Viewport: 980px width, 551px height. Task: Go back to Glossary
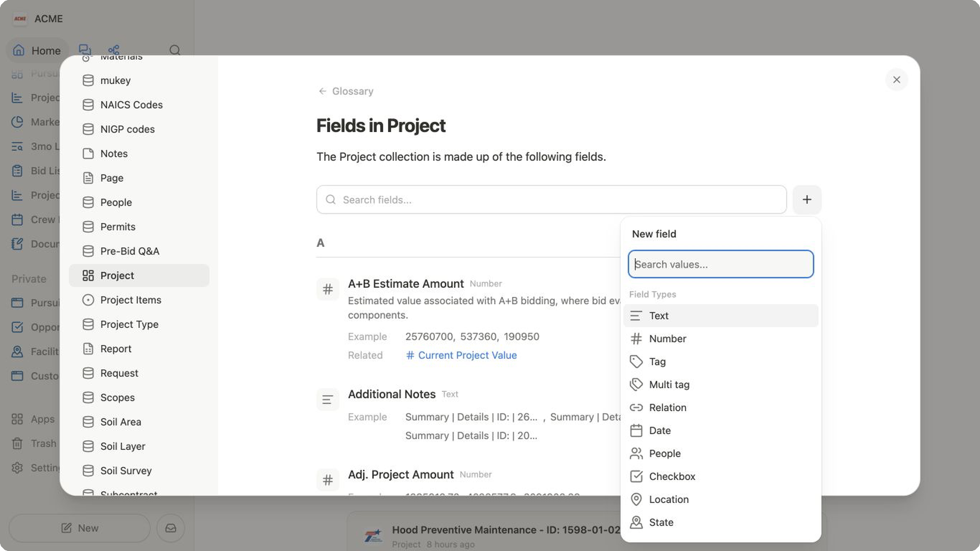(346, 91)
